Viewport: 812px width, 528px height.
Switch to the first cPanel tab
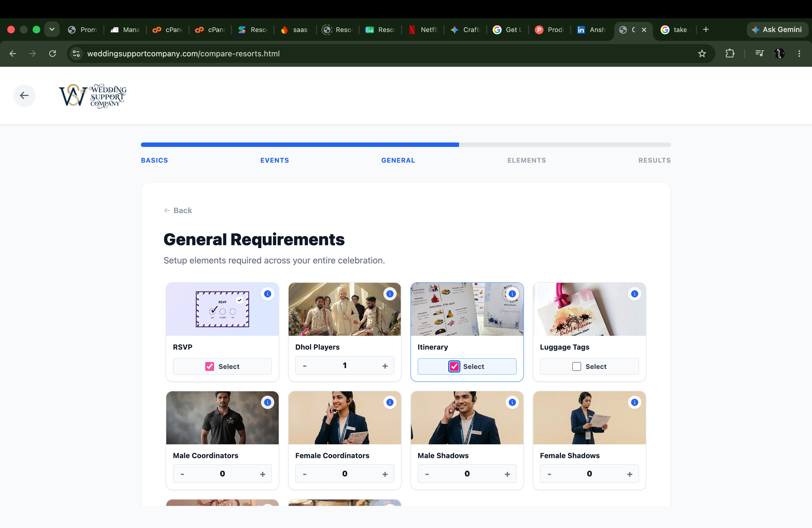168,30
